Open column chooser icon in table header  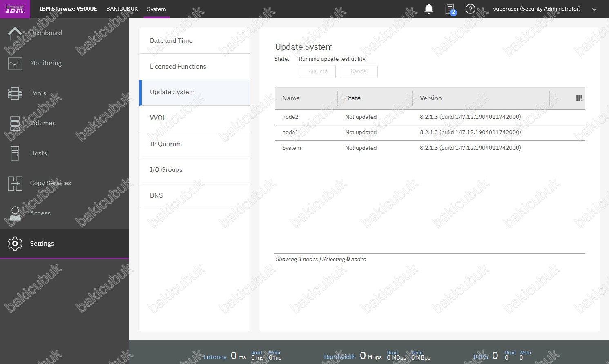[579, 98]
